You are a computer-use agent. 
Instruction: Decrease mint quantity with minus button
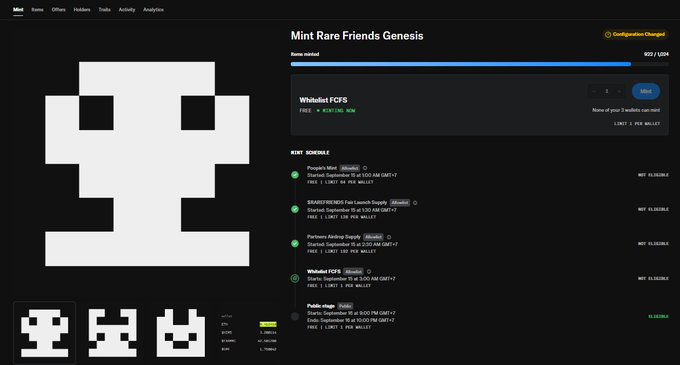594,91
